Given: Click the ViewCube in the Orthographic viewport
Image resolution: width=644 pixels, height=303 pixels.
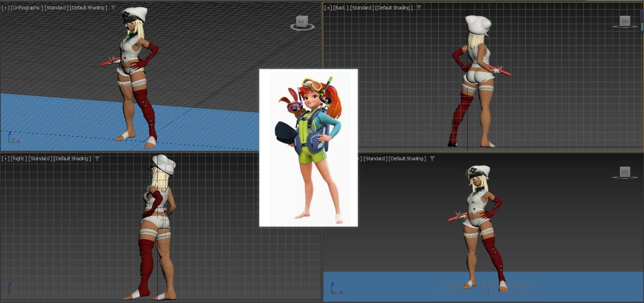Looking at the screenshot, I should coord(302,23).
